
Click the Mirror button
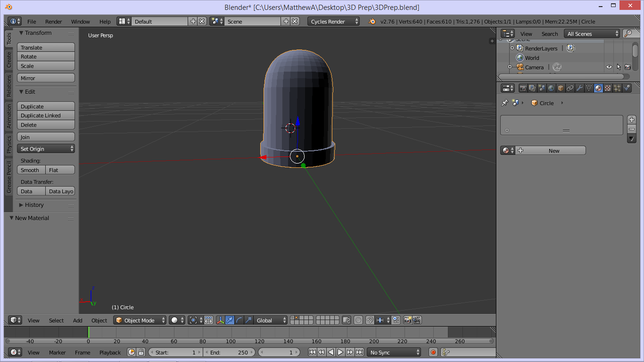click(46, 78)
